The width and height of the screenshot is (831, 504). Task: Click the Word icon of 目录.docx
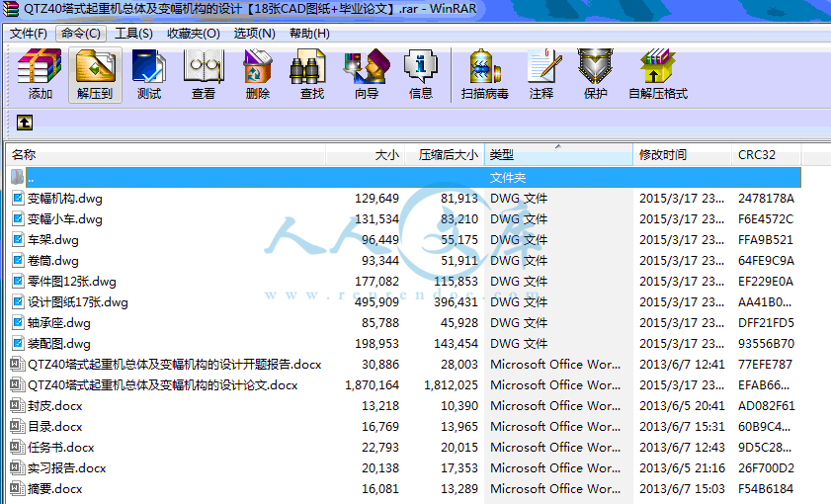(18, 427)
